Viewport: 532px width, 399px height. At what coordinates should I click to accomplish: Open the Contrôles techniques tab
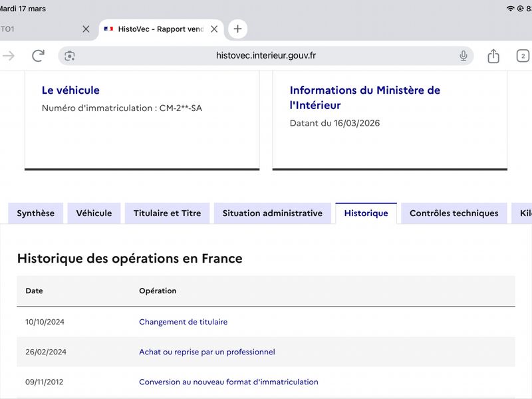click(454, 213)
